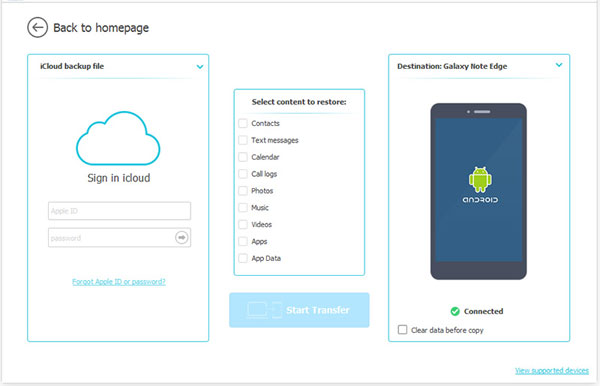Open the View supported devices link

pyautogui.click(x=552, y=370)
